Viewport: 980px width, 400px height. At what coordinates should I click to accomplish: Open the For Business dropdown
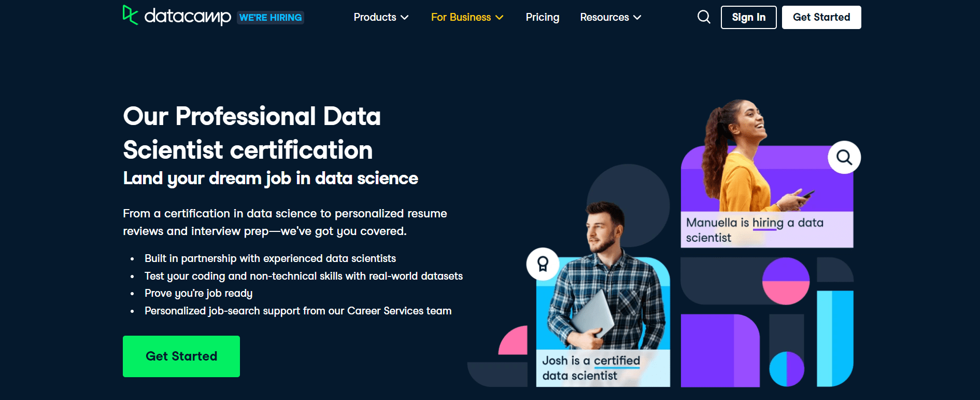(467, 17)
